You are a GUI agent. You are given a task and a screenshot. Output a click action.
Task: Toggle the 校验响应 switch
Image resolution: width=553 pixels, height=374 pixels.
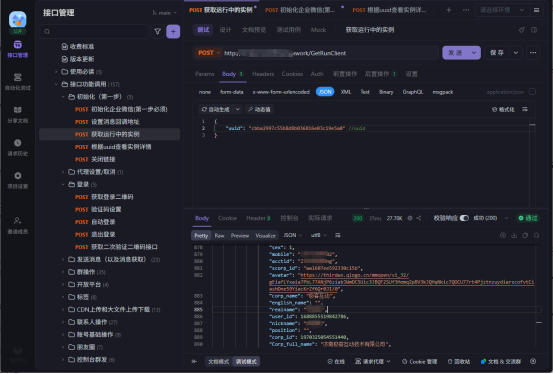(464, 218)
